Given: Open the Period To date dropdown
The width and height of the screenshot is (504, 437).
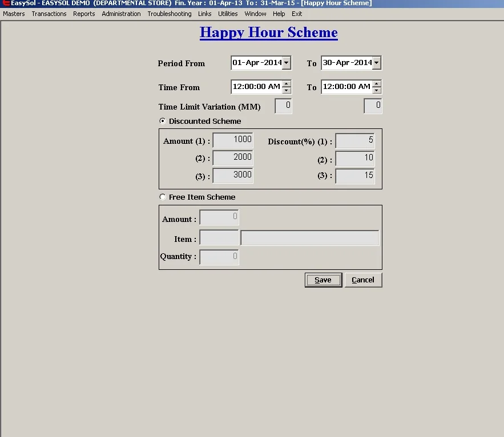Looking at the screenshot, I should click(x=377, y=63).
